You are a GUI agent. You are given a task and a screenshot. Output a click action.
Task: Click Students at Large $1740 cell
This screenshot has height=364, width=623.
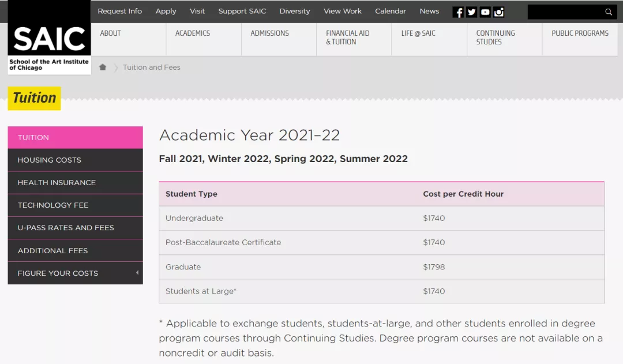tap(434, 291)
